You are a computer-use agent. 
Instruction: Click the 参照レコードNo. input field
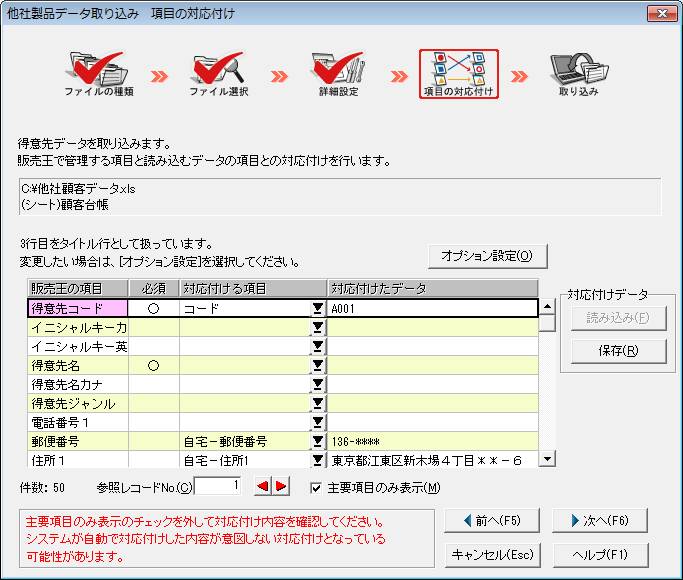pyautogui.click(x=217, y=486)
